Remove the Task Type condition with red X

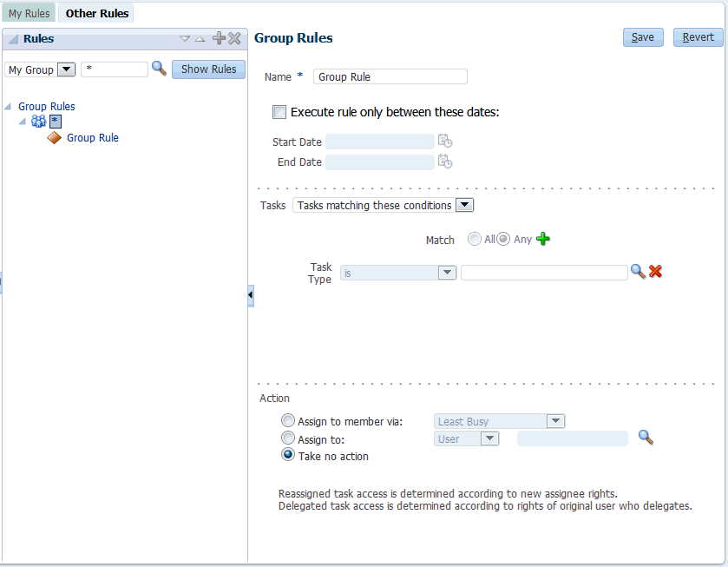[655, 272]
